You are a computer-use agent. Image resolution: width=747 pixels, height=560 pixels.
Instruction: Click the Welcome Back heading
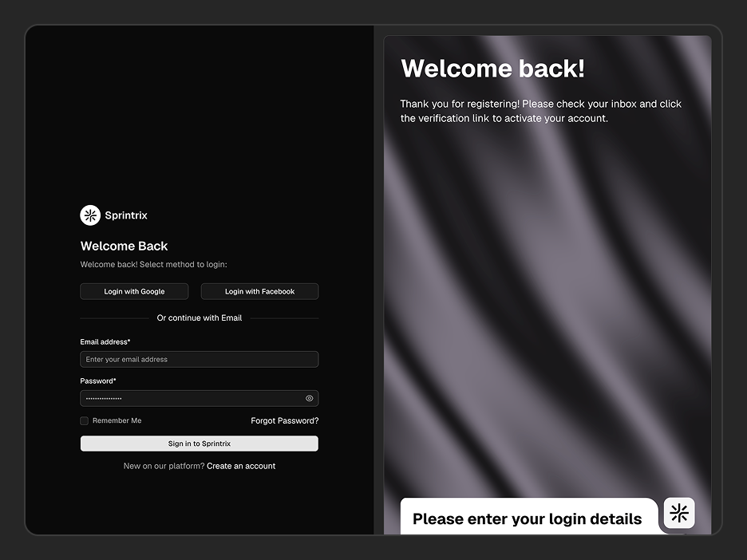(x=124, y=246)
